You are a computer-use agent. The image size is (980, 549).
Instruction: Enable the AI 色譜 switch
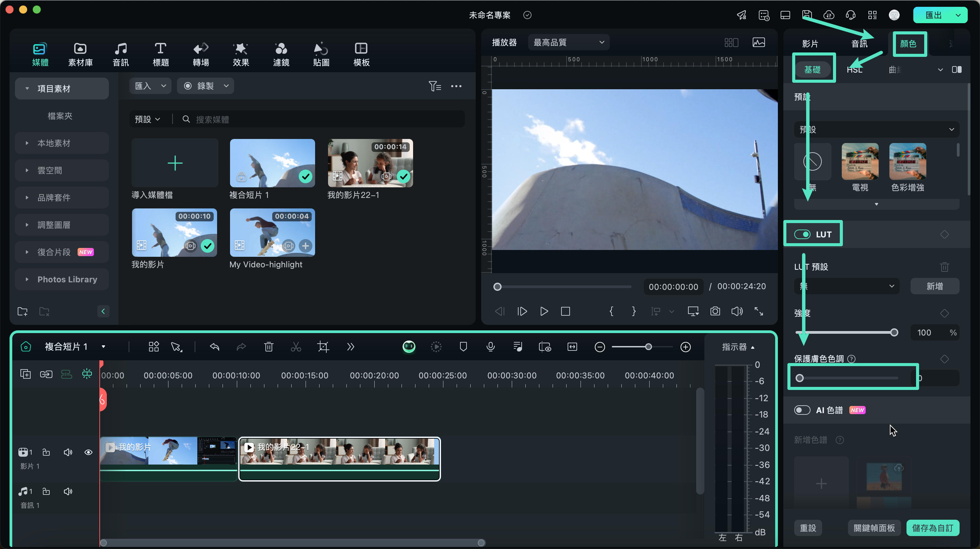pyautogui.click(x=802, y=410)
